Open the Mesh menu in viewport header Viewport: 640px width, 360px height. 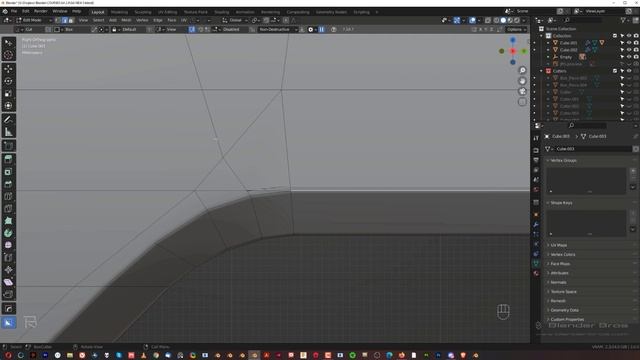(126, 20)
